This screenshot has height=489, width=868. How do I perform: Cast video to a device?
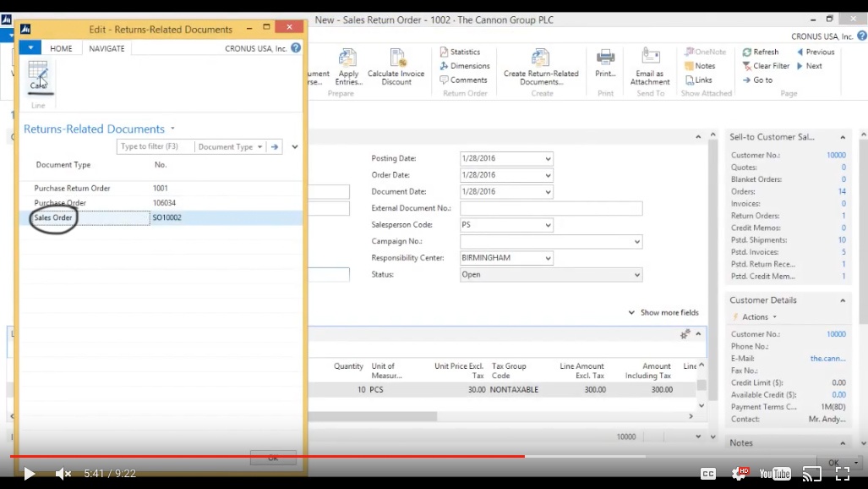(x=812, y=474)
